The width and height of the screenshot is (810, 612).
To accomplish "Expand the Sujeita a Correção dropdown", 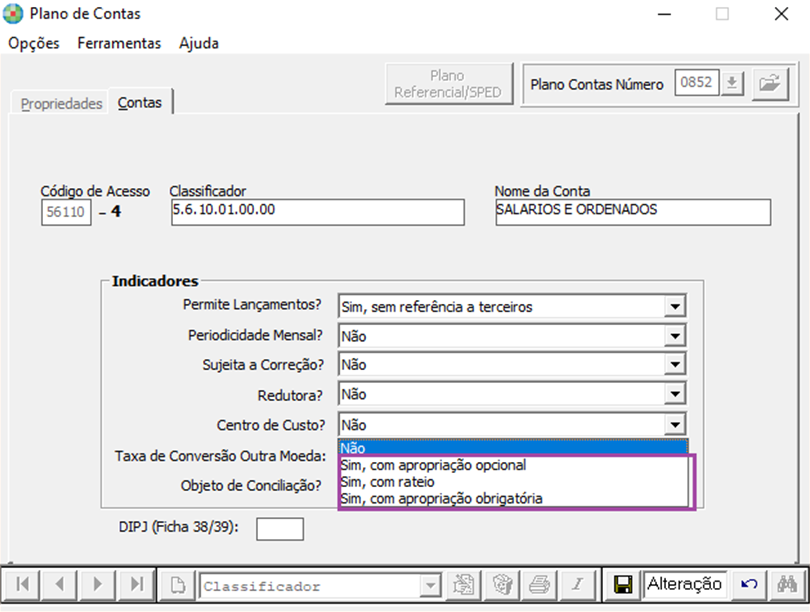I will pyautogui.click(x=675, y=365).
